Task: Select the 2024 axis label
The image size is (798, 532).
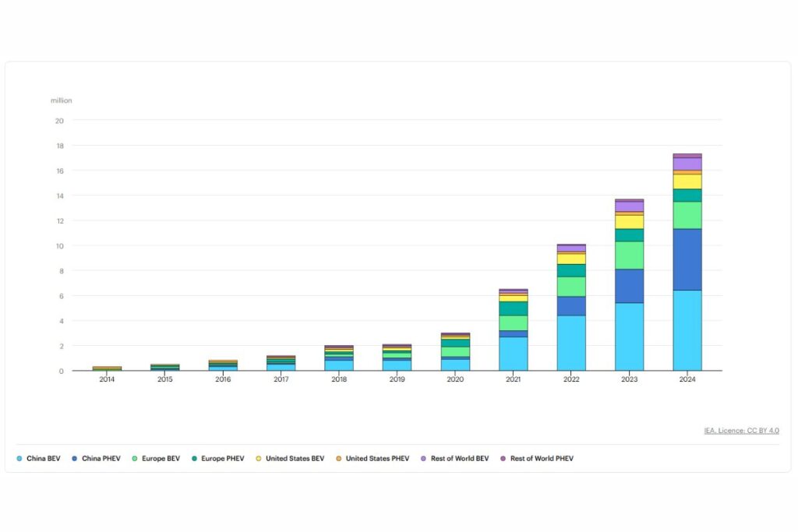Action: coord(687,379)
